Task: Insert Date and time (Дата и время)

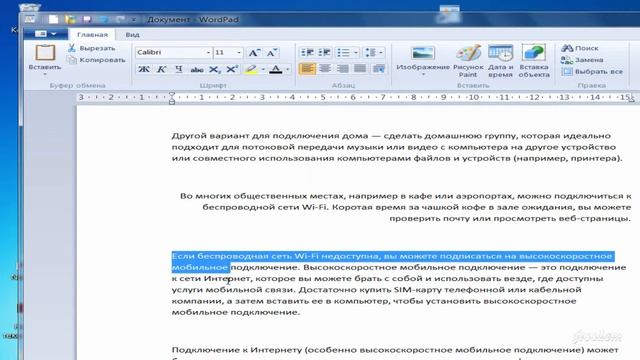Action: coord(500,61)
